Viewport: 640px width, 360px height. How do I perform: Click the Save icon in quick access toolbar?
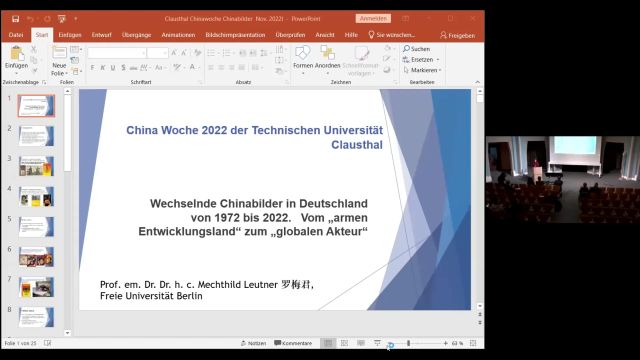(x=16, y=19)
